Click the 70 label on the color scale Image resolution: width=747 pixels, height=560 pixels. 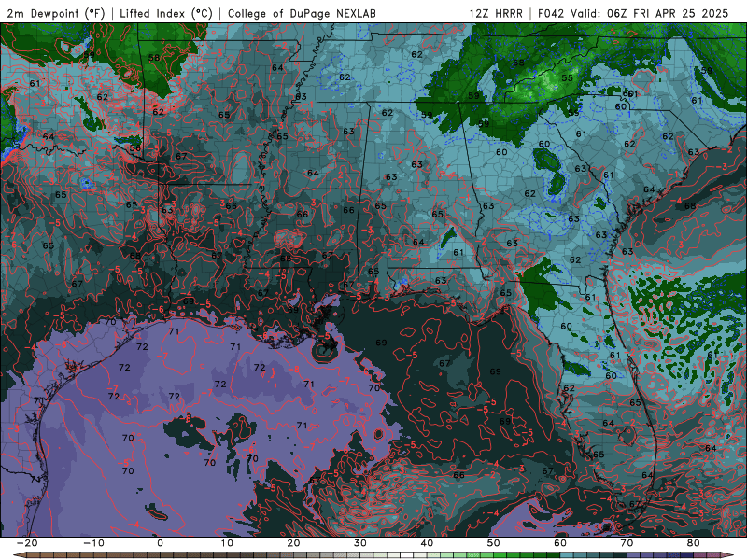(627, 543)
